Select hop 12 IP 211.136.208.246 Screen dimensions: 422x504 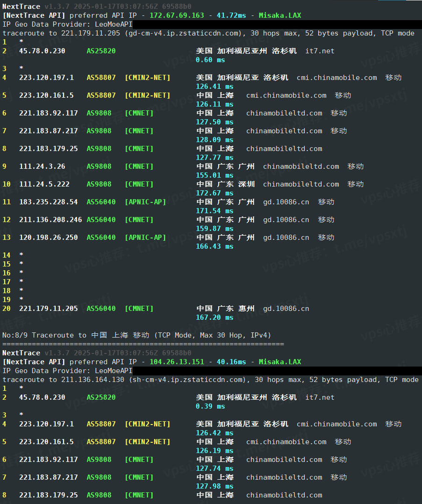tap(50, 220)
